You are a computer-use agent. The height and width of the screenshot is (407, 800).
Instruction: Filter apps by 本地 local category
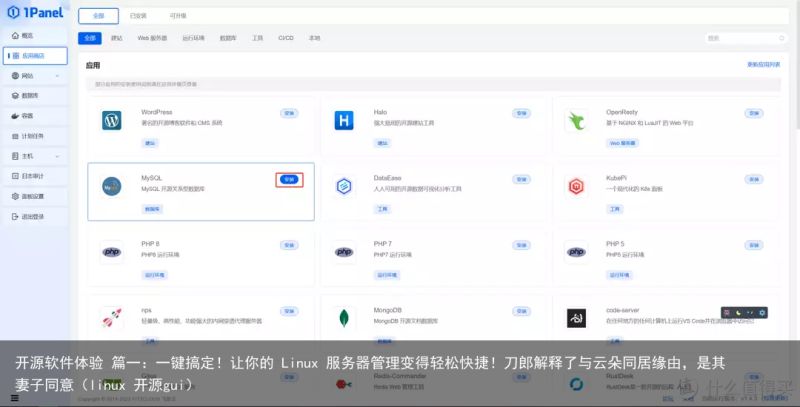click(x=314, y=38)
